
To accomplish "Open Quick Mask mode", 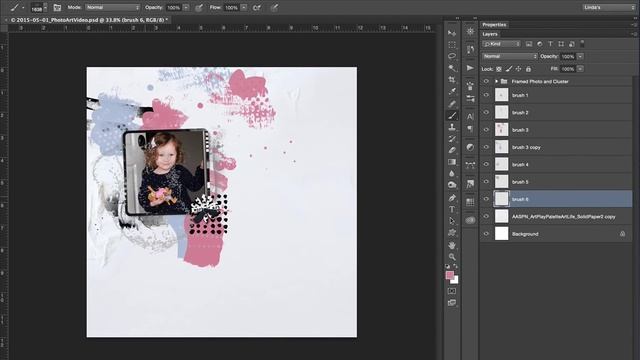I will click(452, 291).
